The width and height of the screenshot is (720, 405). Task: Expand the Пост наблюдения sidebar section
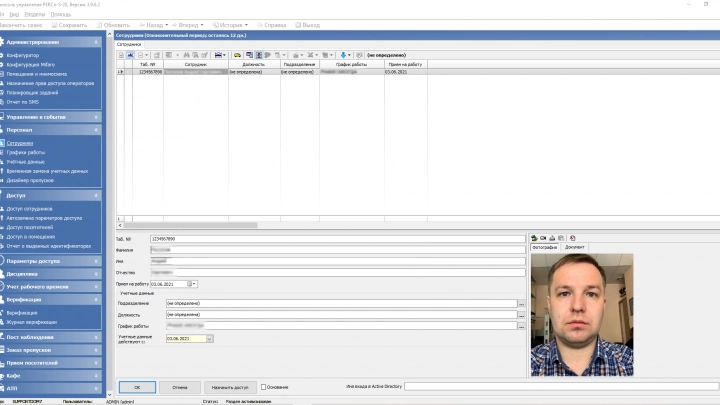click(98, 337)
